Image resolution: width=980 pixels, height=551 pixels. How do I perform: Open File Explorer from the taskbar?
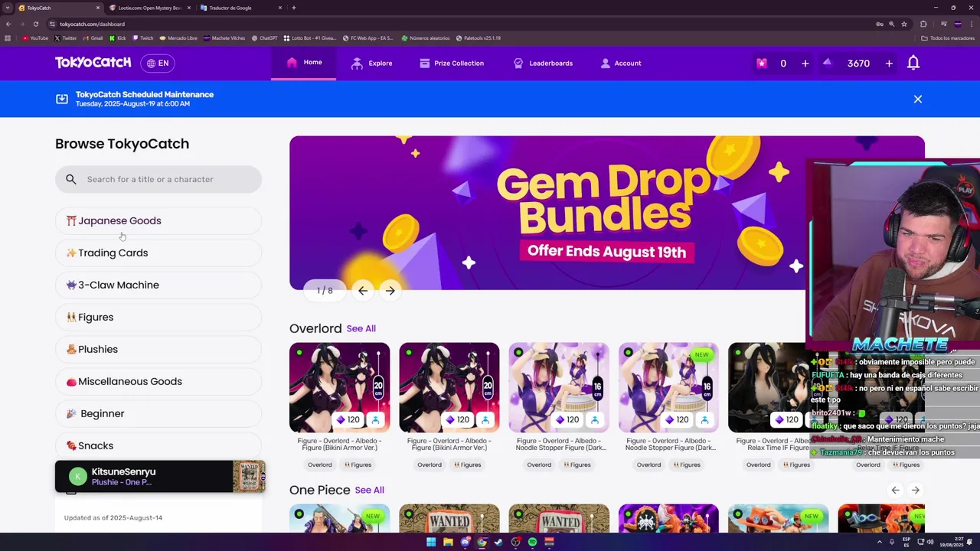tap(448, 542)
